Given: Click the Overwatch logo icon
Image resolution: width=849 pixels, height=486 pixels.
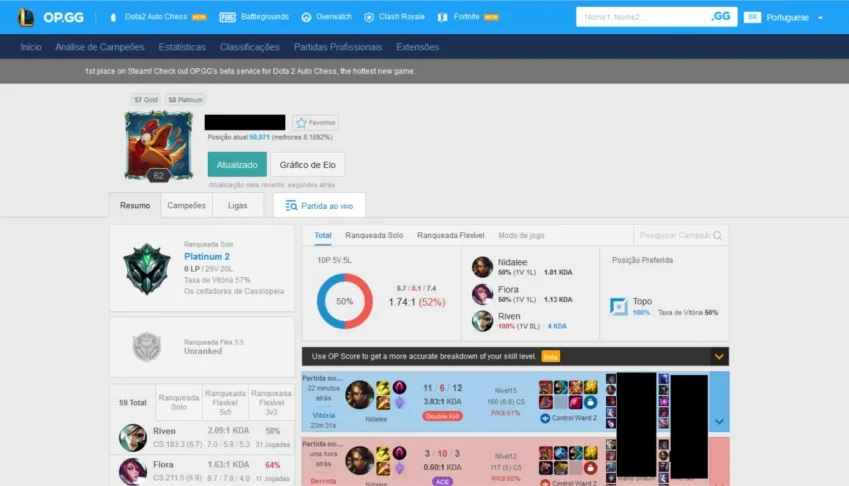Looking at the screenshot, I should pos(306,17).
